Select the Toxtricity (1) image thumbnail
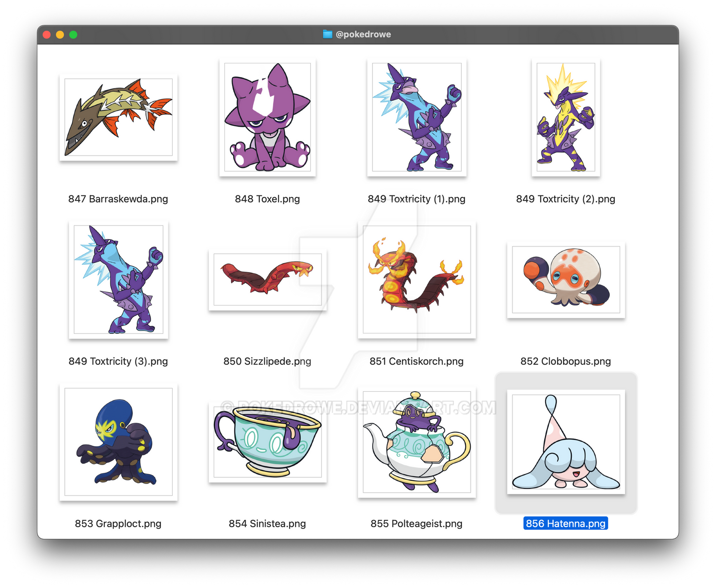 pos(417,117)
